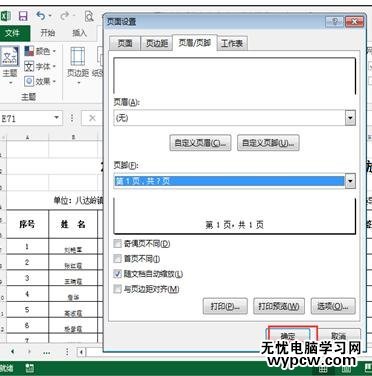Image resolution: width=372 pixels, height=376 pixels.
Task: Click the cell with number 5 in 序号 column
Action: (x=27, y=310)
